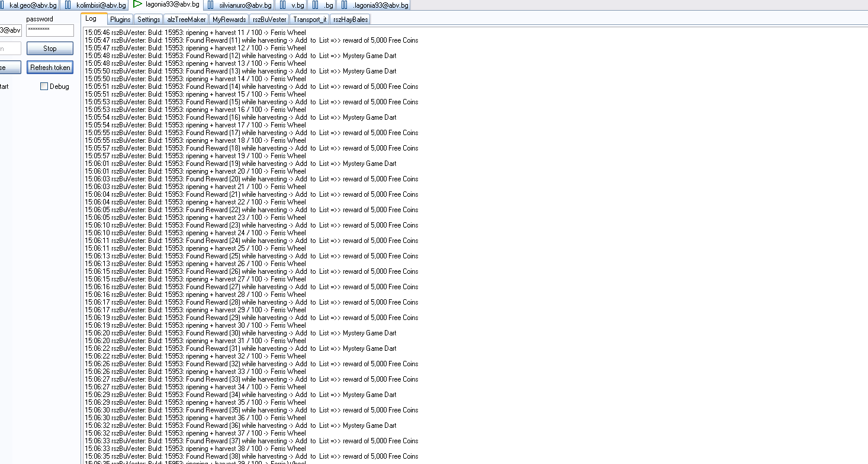Show the MyRewards tab
This screenshot has height=464, width=868.
[229, 20]
